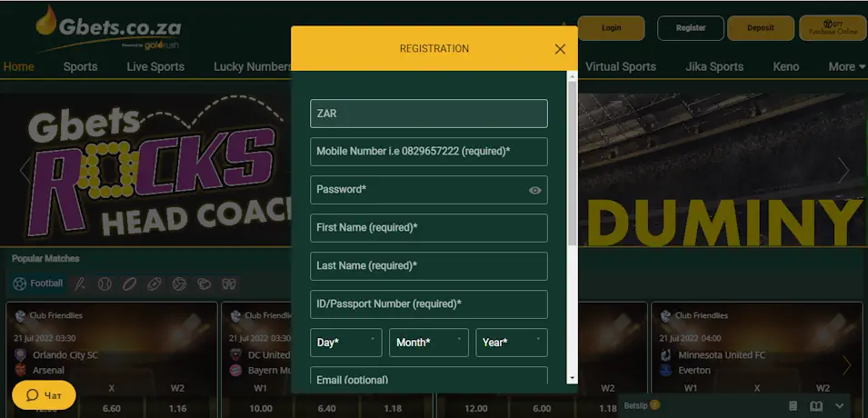Select the rugby ball sport icon

coord(129,284)
